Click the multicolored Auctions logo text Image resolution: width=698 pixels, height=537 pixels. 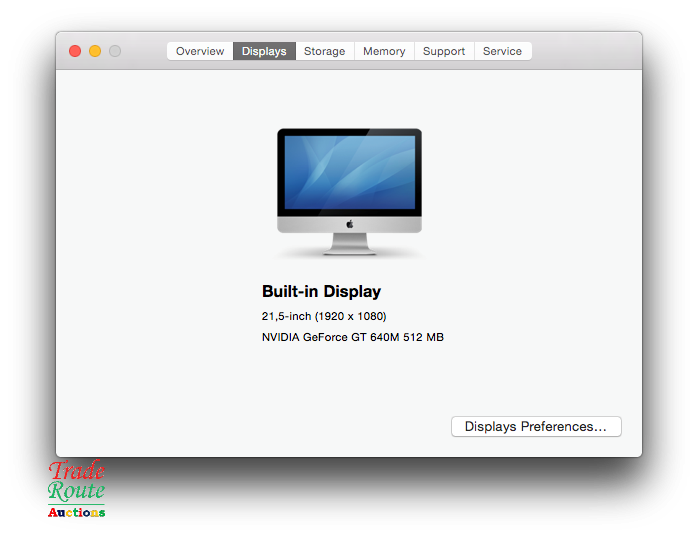click(x=76, y=512)
